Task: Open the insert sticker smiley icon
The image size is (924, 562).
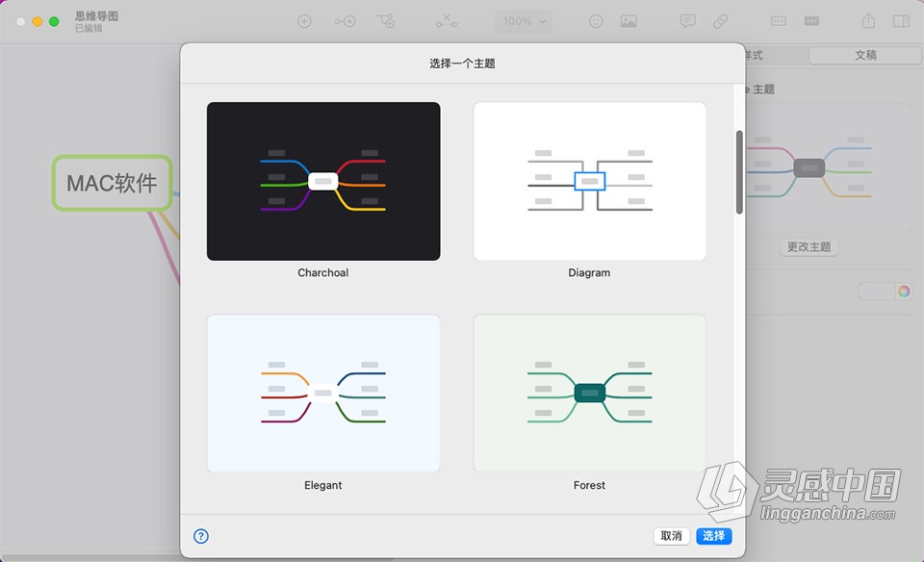Action: click(596, 20)
